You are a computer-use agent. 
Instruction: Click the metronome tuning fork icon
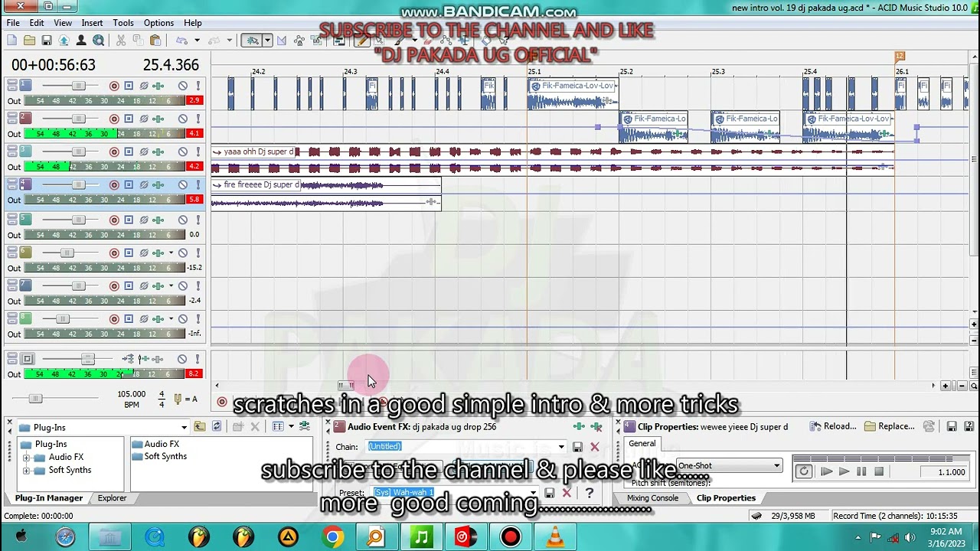pyautogui.click(x=178, y=399)
